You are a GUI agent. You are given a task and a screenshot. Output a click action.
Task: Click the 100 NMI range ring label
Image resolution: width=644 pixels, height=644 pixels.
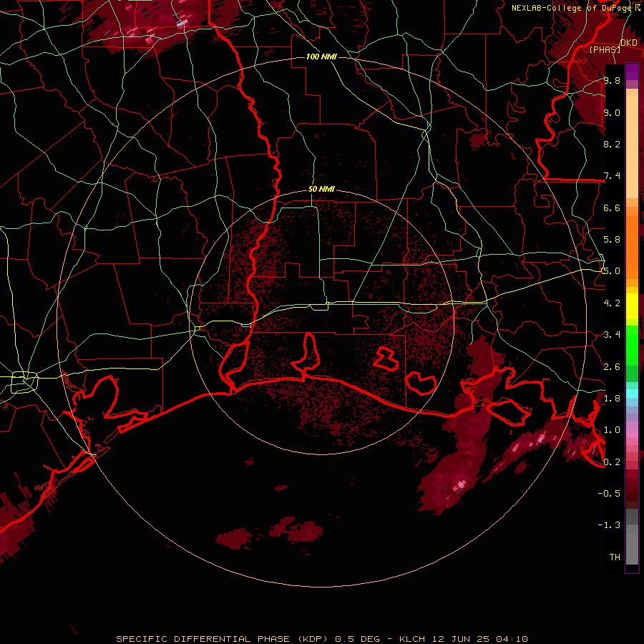click(x=321, y=57)
